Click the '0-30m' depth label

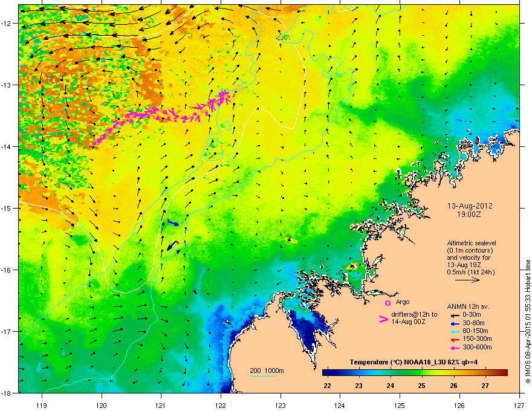pyautogui.click(x=472, y=315)
